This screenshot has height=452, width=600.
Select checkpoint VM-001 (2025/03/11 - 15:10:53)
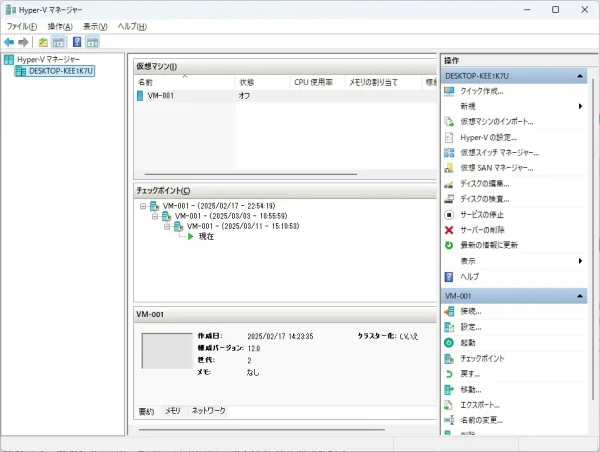(x=243, y=226)
